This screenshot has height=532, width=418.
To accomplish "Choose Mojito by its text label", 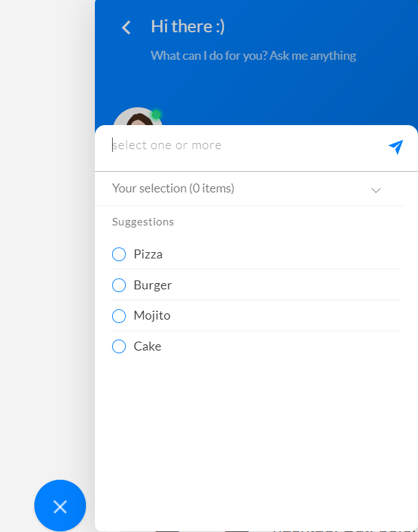I will (x=152, y=315).
